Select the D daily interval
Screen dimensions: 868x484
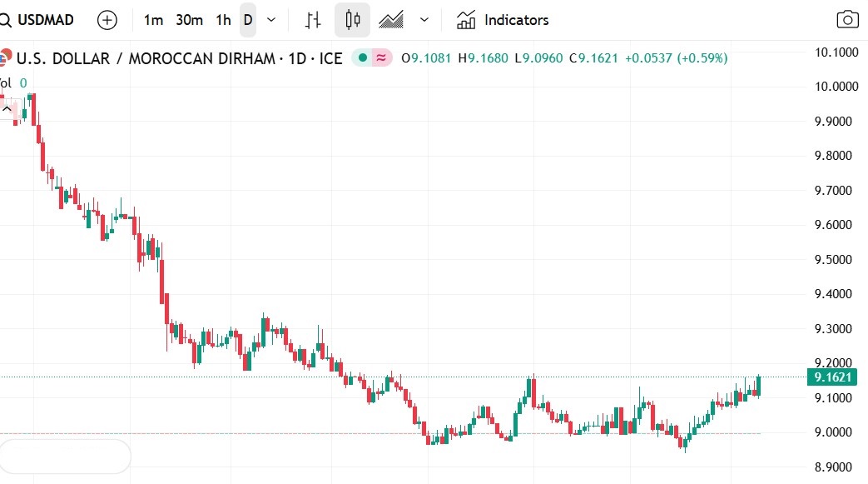[248, 20]
